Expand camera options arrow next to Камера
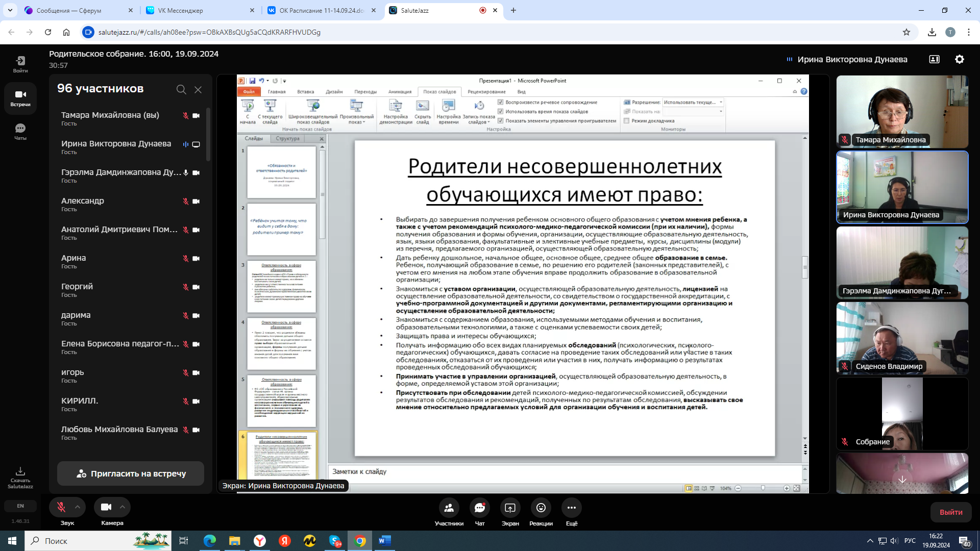Image resolution: width=980 pixels, height=551 pixels. [x=122, y=507]
